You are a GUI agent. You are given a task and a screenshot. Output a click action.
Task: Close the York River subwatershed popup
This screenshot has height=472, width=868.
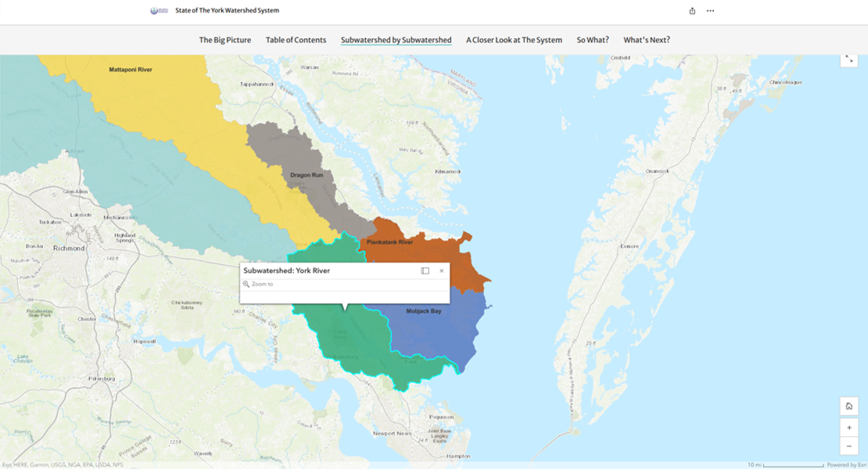[441, 270]
